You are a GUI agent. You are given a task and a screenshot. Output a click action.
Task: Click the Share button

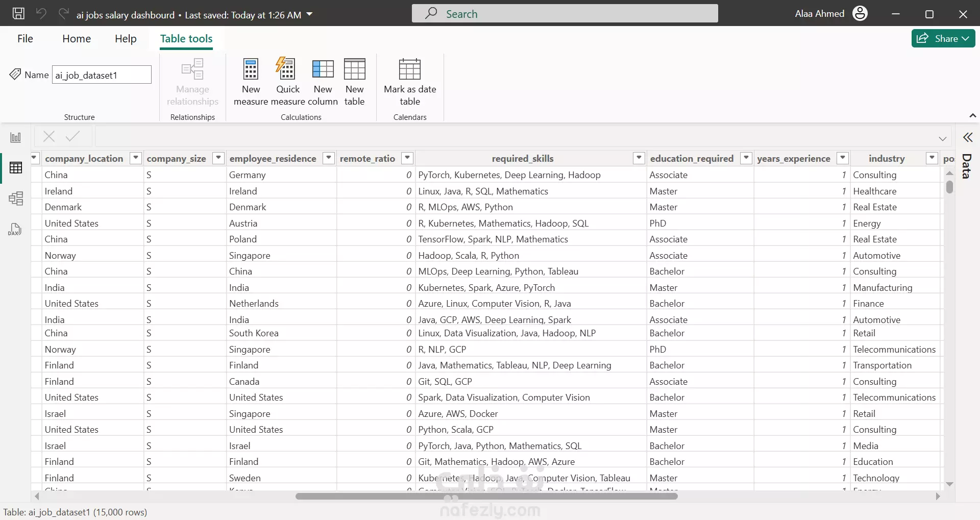point(943,38)
